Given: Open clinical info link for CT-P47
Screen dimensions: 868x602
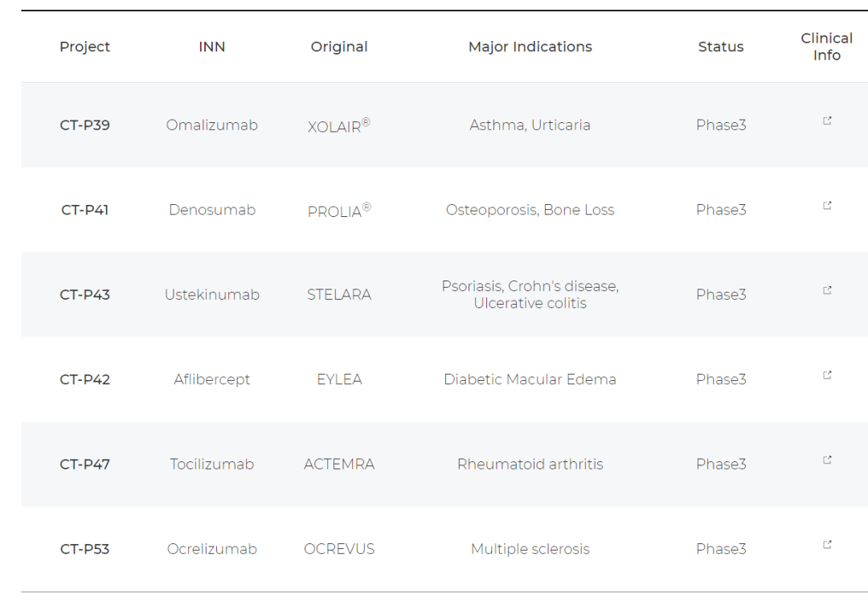Looking at the screenshot, I should tap(827, 460).
